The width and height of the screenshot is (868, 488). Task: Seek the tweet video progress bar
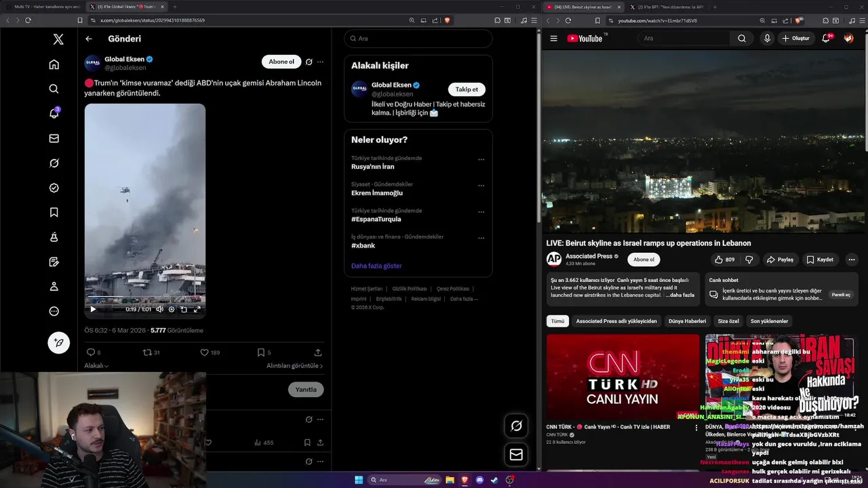click(x=145, y=298)
